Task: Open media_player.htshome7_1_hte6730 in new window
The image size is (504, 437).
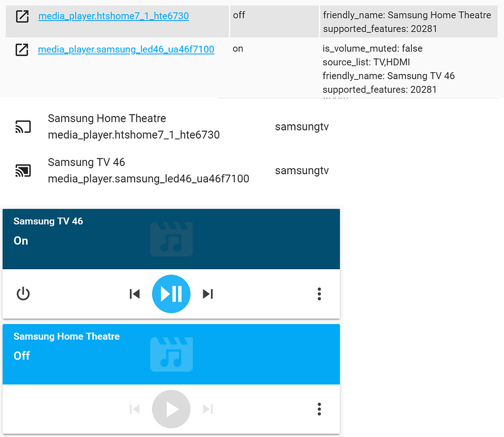Action: pyautogui.click(x=22, y=16)
